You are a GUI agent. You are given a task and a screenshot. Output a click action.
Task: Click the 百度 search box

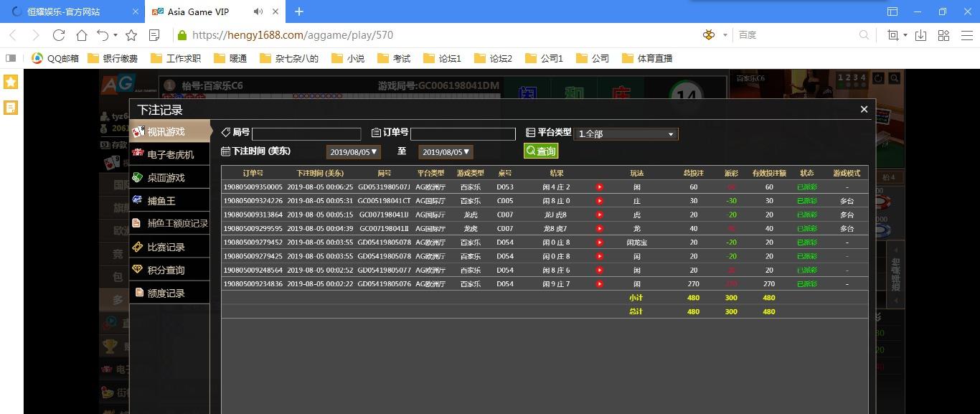pyautogui.click(x=796, y=35)
